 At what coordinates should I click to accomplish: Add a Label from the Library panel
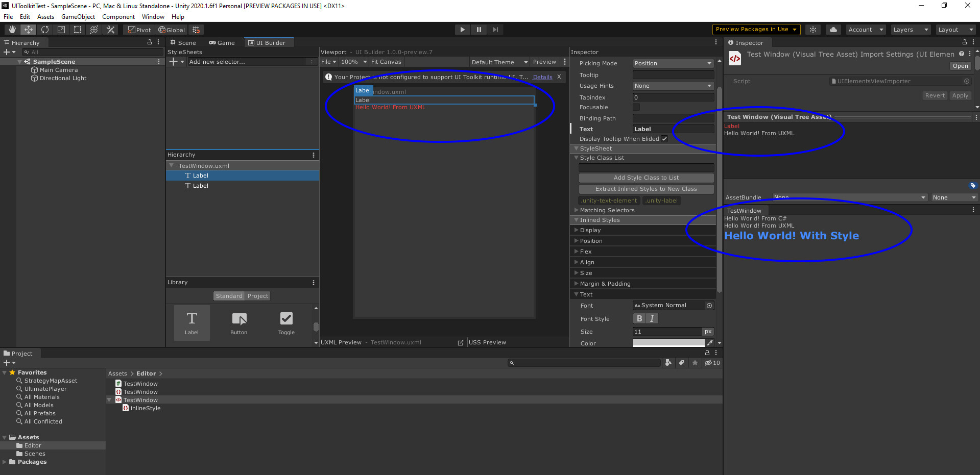pyautogui.click(x=192, y=322)
